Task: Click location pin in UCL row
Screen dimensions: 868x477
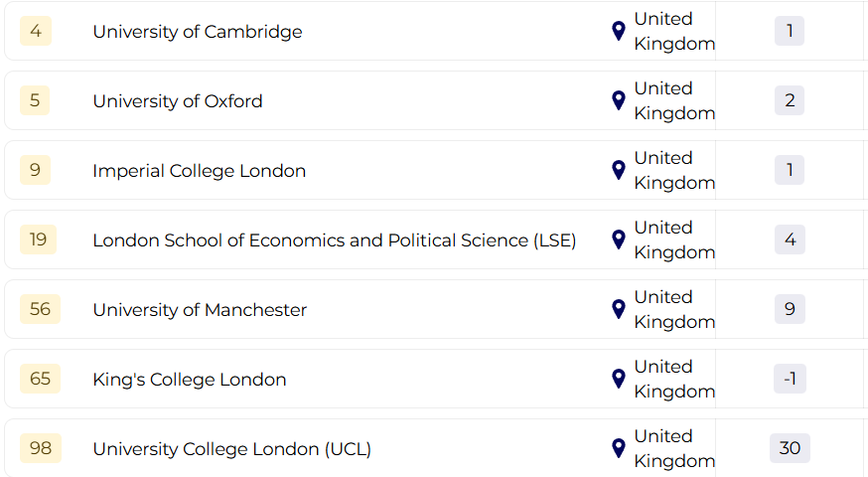Action: coord(619,448)
